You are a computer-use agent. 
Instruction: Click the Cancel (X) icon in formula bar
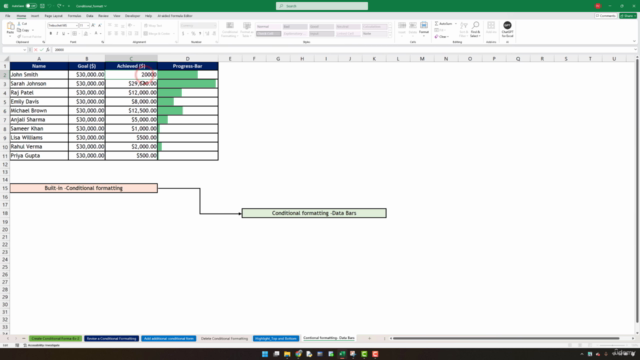pos(36,50)
